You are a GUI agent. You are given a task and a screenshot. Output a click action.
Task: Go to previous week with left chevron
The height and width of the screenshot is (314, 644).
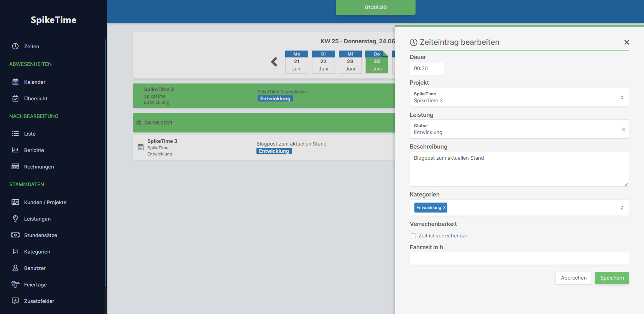click(274, 62)
